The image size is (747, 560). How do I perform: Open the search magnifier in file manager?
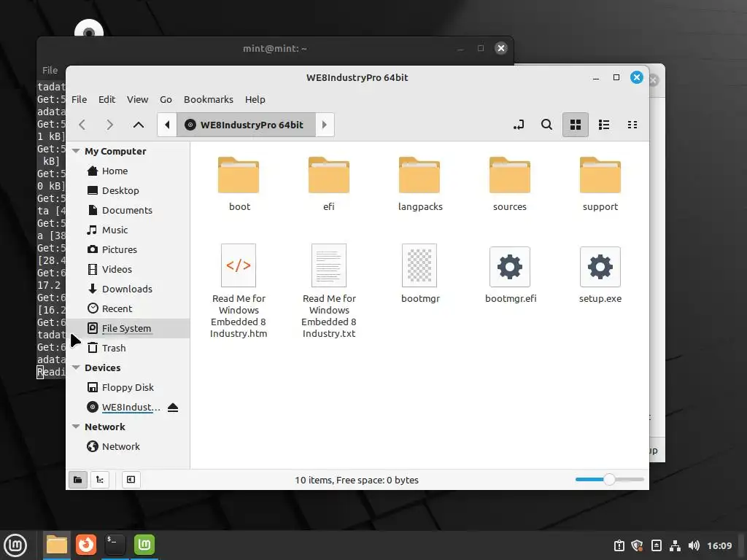(546, 125)
